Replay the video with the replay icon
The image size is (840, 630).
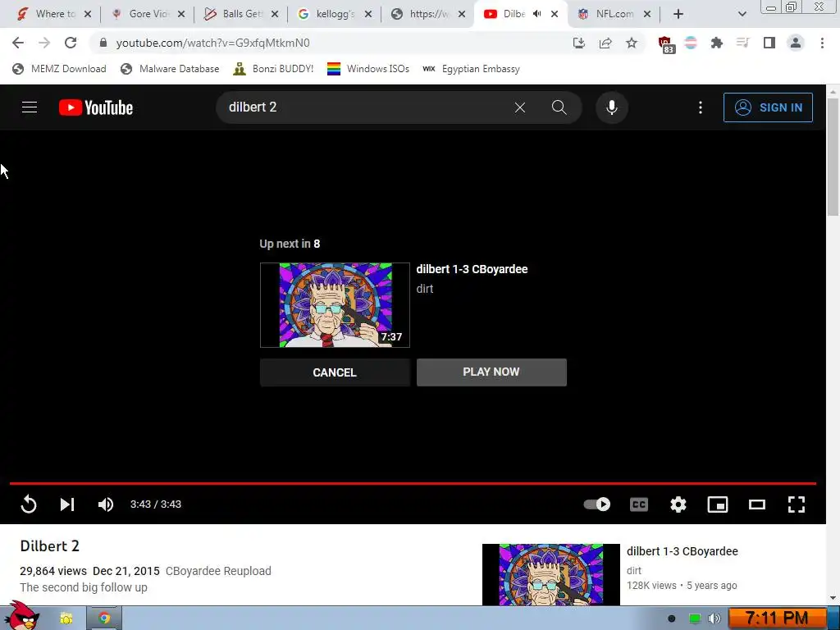pyautogui.click(x=29, y=504)
